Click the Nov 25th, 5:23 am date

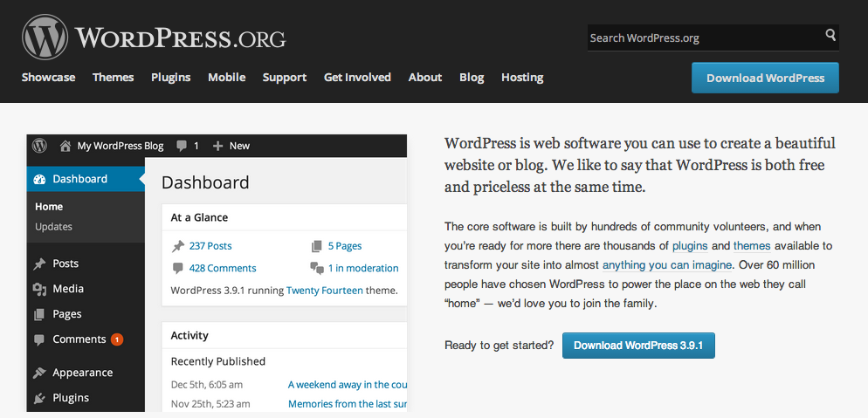pyautogui.click(x=210, y=404)
